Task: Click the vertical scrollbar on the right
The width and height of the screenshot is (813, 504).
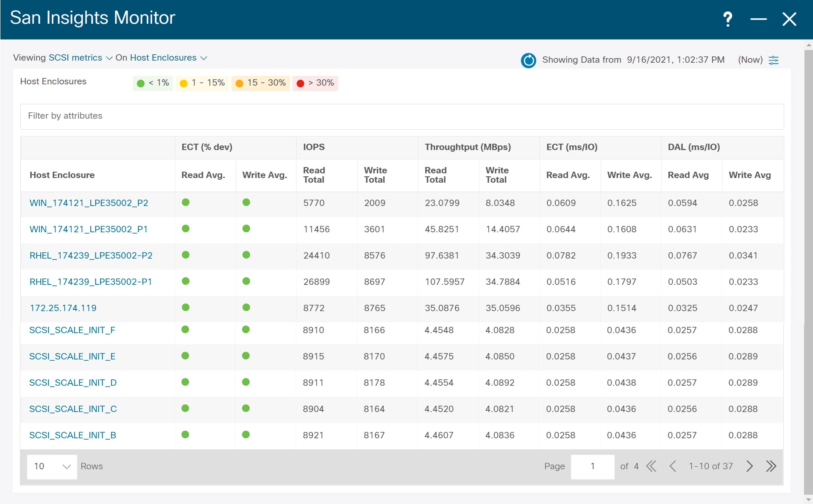Action: coord(808,271)
